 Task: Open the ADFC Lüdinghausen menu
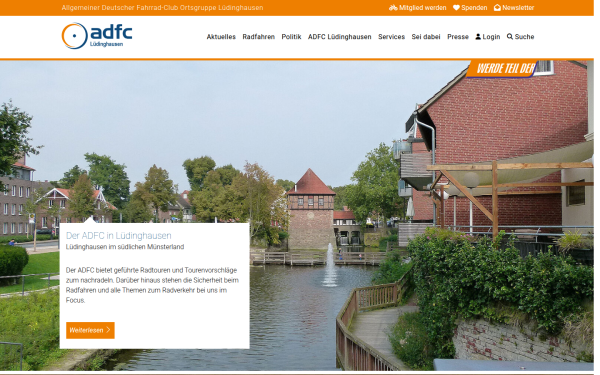[x=339, y=37]
